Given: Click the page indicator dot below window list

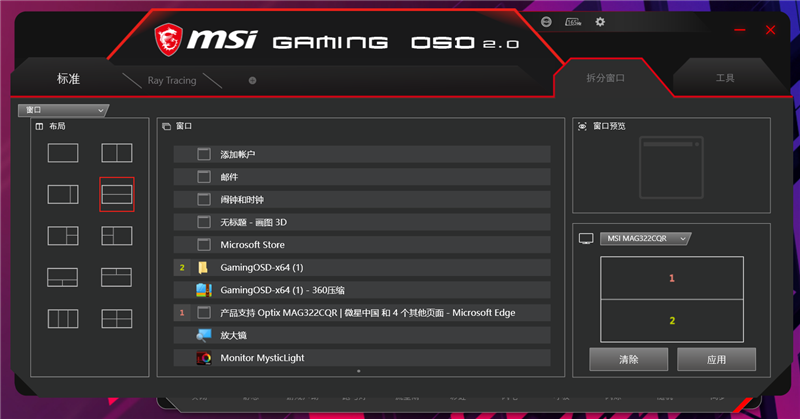Looking at the screenshot, I should coord(359,371).
